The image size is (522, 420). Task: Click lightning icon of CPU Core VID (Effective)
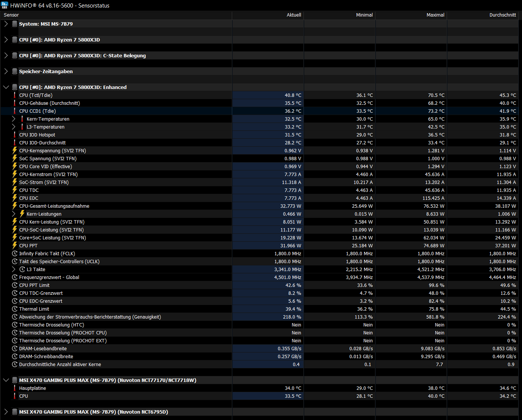tap(15, 166)
